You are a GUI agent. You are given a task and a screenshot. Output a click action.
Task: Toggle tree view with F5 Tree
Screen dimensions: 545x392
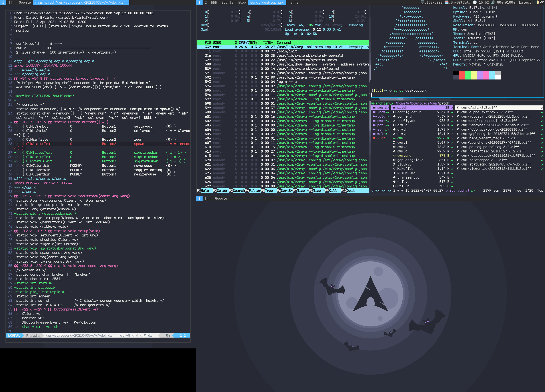point(269,191)
